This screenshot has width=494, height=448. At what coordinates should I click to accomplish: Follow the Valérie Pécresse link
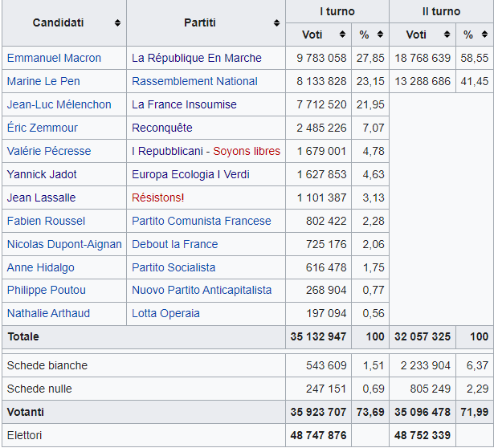(49, 151)
